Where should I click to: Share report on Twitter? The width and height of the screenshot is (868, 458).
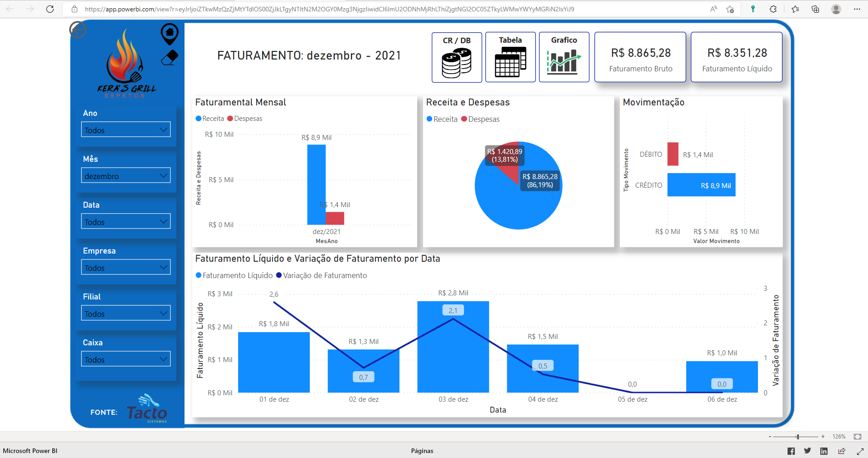[x=808, y=451]
